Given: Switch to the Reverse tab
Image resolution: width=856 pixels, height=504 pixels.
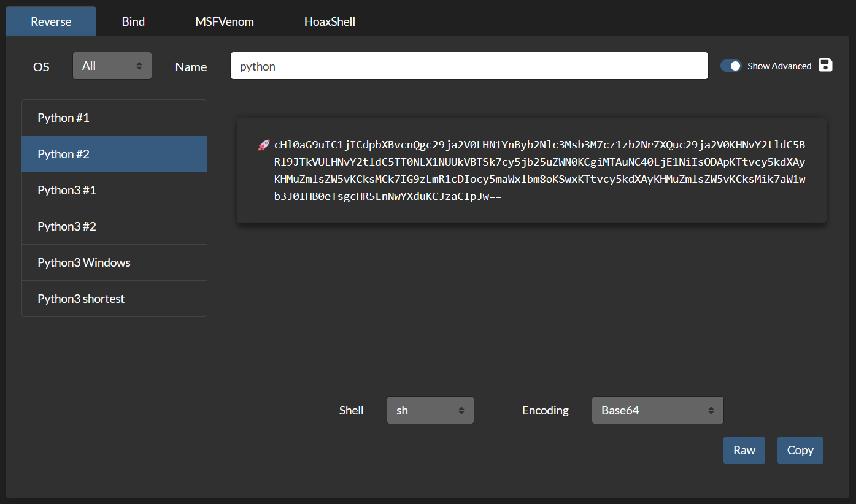Looking at the screenshot, I should coord(51,21).
